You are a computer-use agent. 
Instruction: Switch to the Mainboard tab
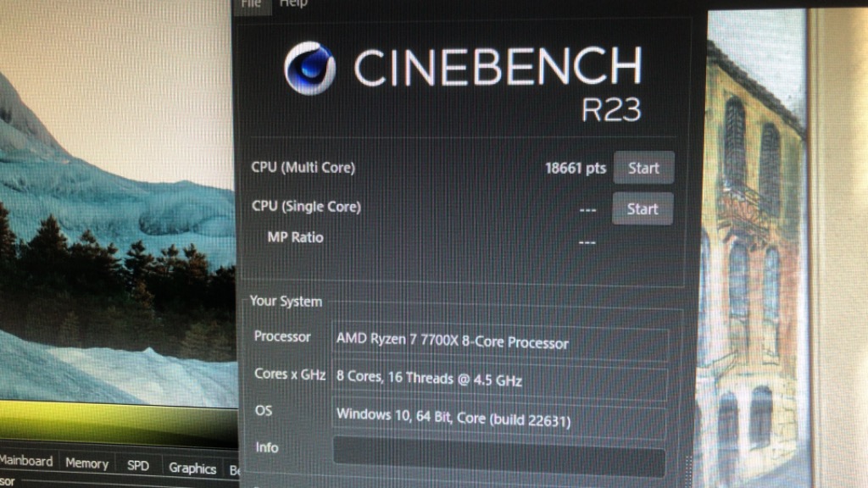tap(26, 461)
